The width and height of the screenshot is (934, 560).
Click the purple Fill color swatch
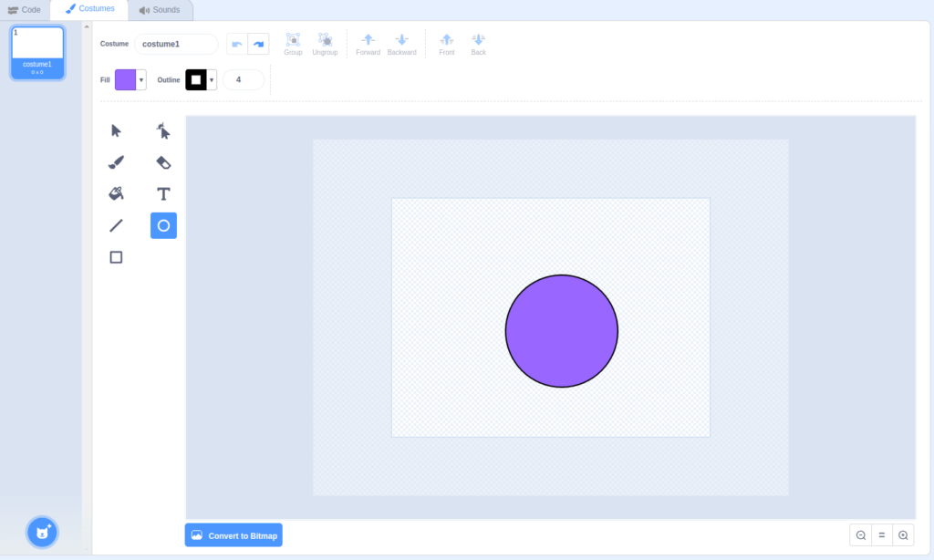[125, 80]
